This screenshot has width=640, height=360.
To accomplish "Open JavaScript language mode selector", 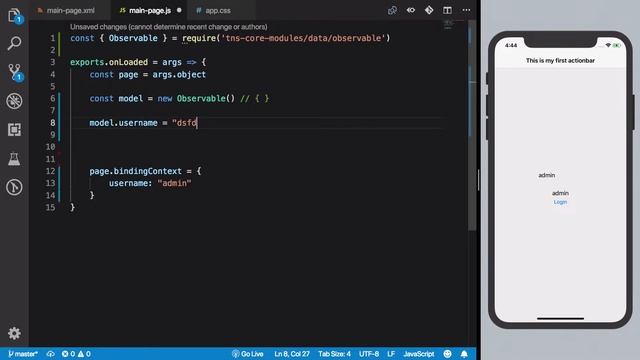I will (419, 354).
